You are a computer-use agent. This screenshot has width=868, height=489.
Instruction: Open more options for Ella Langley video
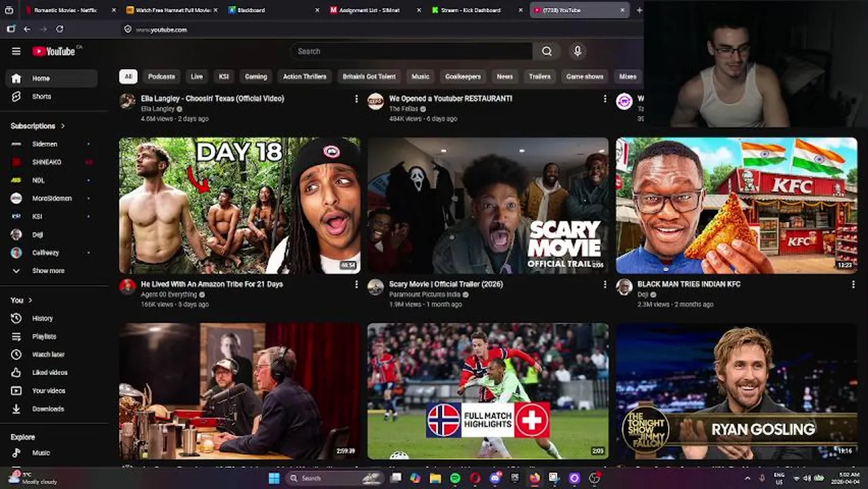tap(357, 99)
